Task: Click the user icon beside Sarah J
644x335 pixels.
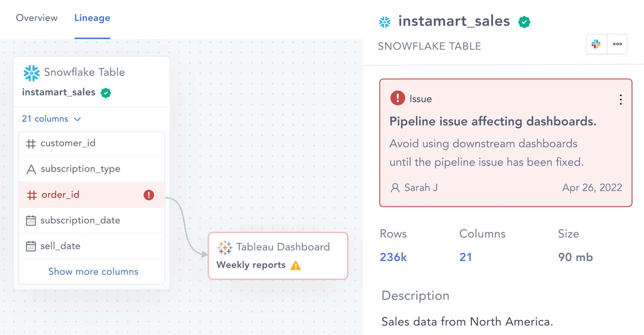Action: [x=395, y=188]
